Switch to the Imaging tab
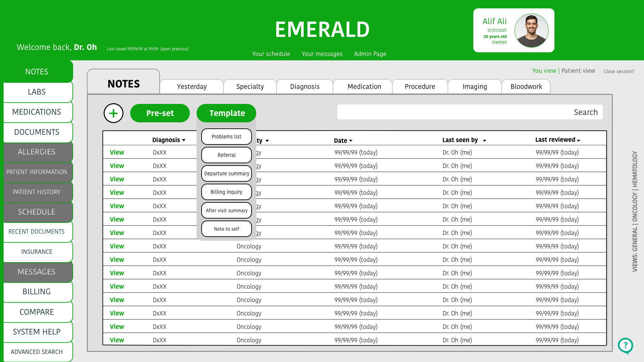Screen dimensions: 644x362 tap(475, 86)
